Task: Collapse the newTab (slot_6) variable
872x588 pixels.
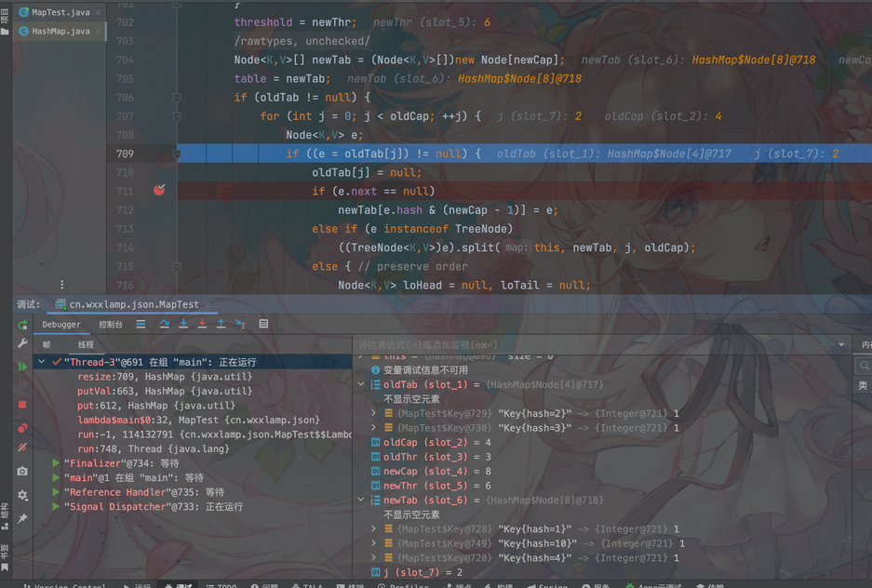Action: pyautogui.click(x=361, y=500)
